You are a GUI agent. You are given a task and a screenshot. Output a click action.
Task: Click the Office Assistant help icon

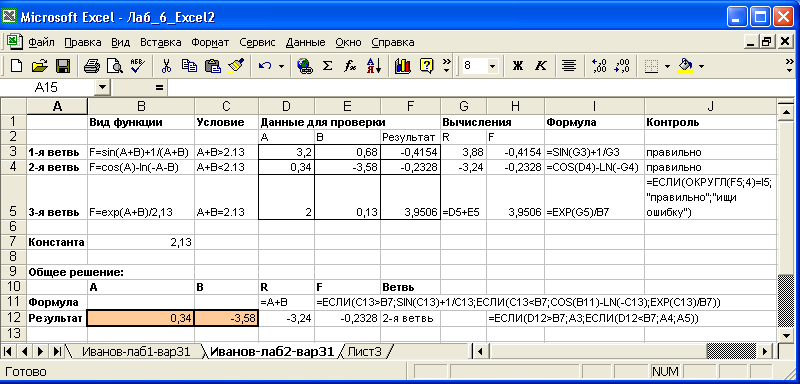tap(426, 66)
